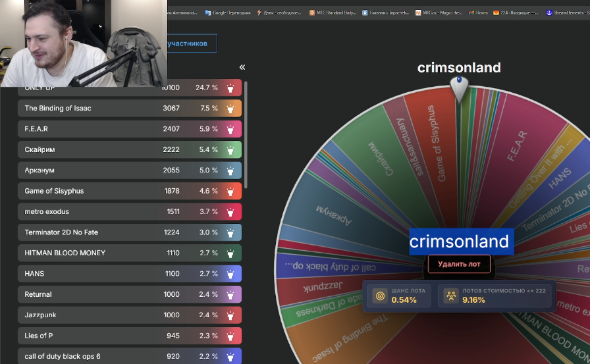Click the highlight icon in the Lies of P row
This screenshot has width=590, height=364.
[x=230, y=336]
